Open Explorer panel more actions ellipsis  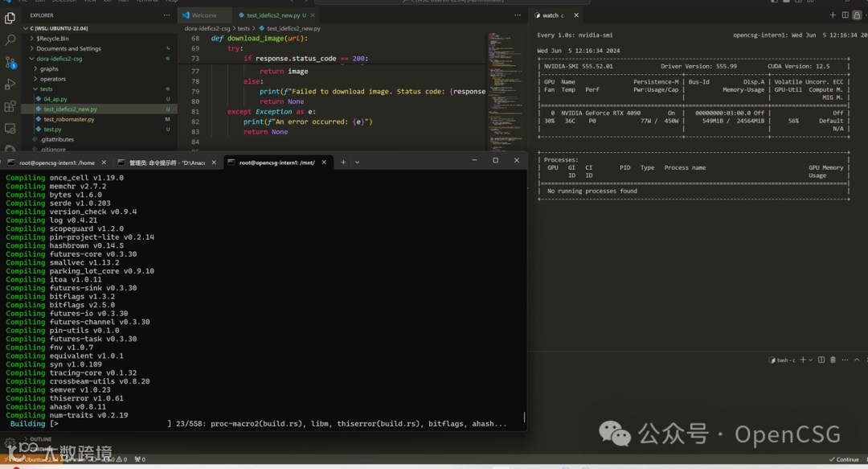tap(166, 15)
